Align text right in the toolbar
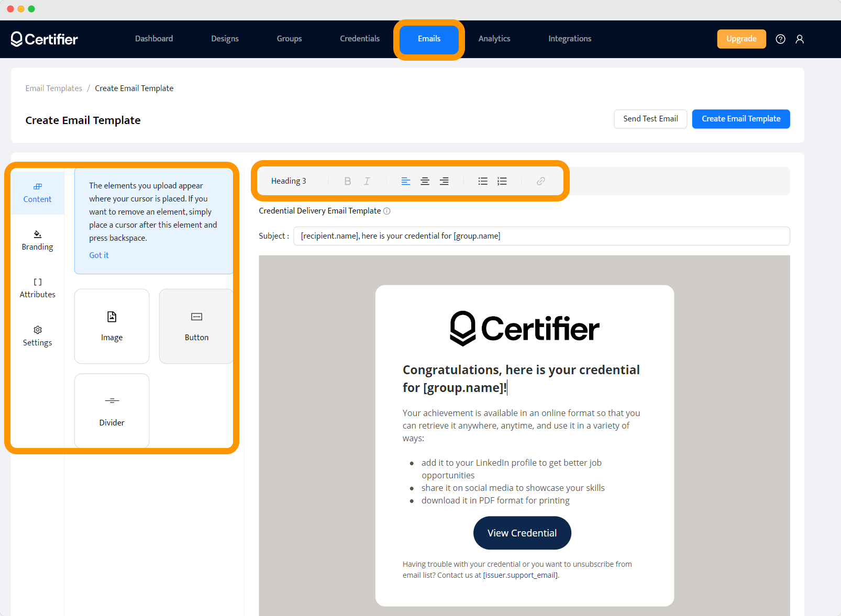The width and height of the screenshot is (841, 616). point(444,181)
